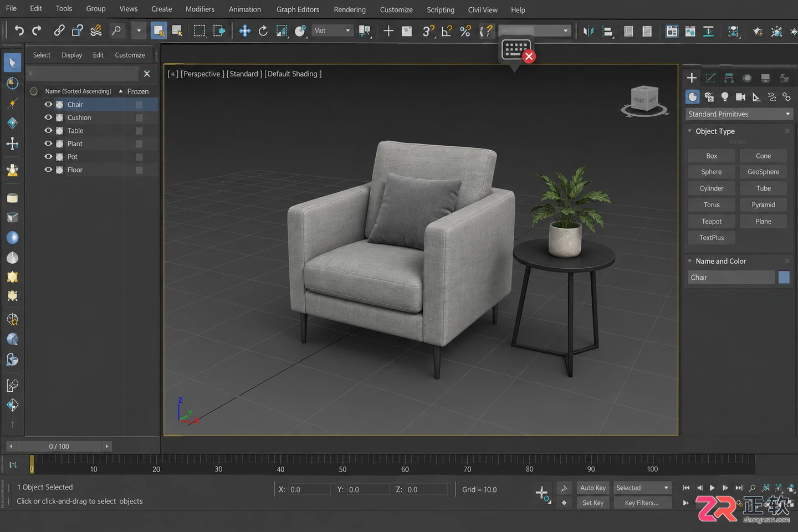
Task: Toggle the 3D Snaps icon
Action: (428, 30)
